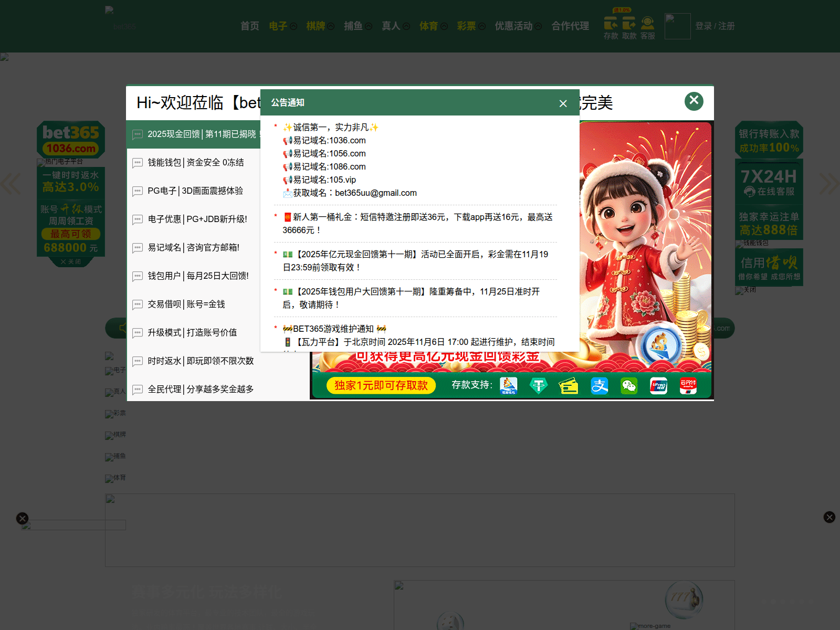
Task: Click the UnionPay payment icon
Action: pyautogui.click(x=658, y=386)
